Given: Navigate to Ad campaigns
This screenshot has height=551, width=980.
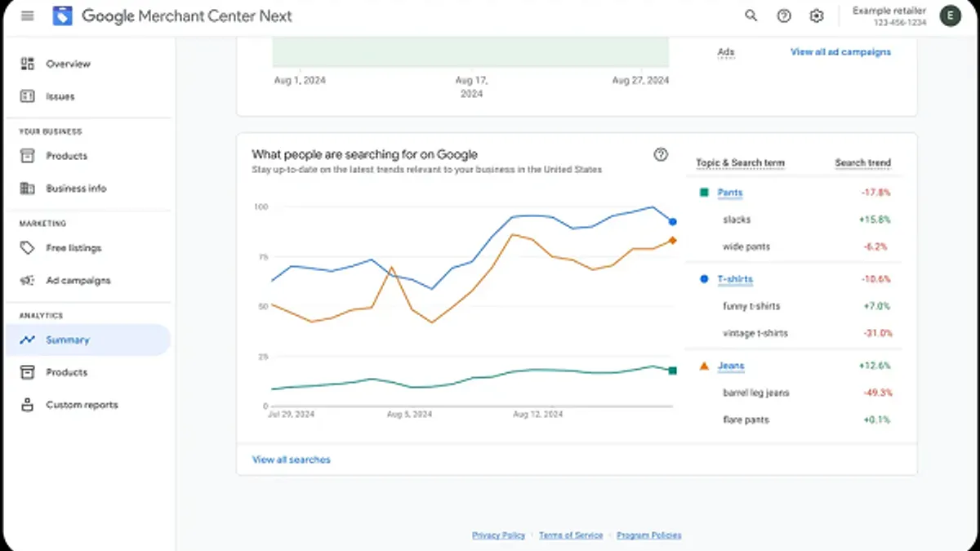Looking at the screenshot, I should [x=78, y=281].
